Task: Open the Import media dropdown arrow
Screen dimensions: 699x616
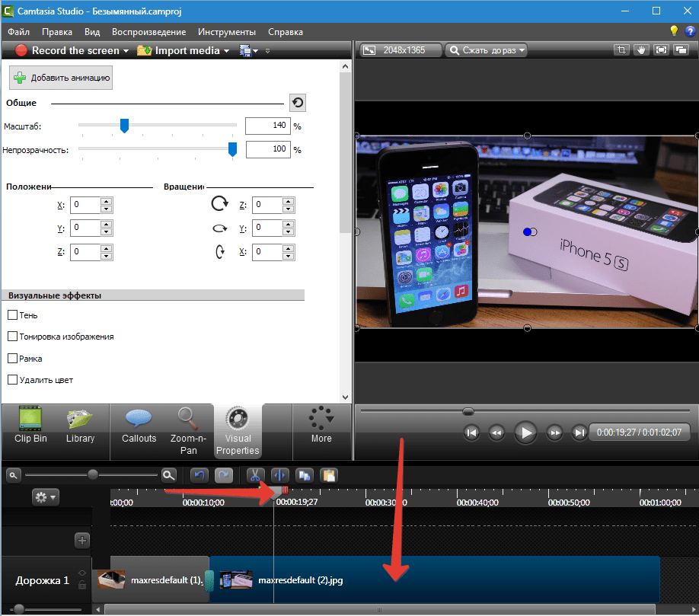Action: click(x=226, y=51)
